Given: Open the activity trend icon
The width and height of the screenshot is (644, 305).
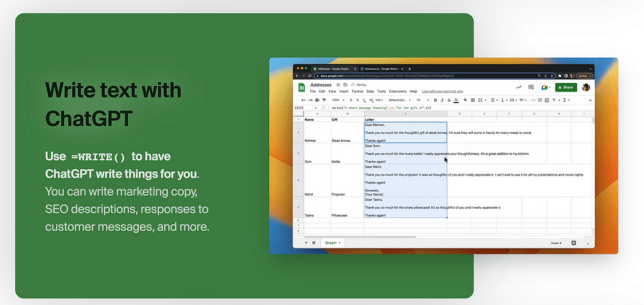Looking at the screenshot, I should click(519, 87).
